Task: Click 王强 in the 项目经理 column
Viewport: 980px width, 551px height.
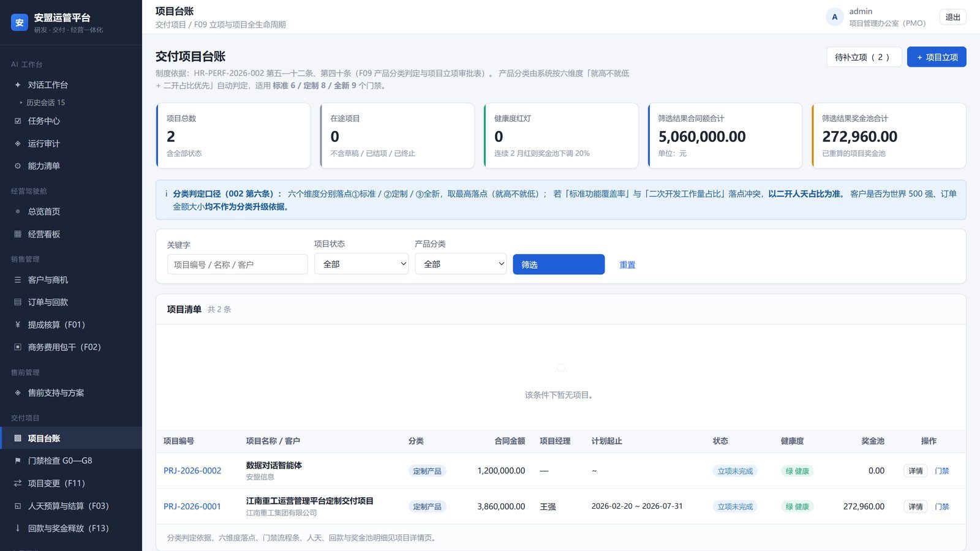Action: point(548,506)
